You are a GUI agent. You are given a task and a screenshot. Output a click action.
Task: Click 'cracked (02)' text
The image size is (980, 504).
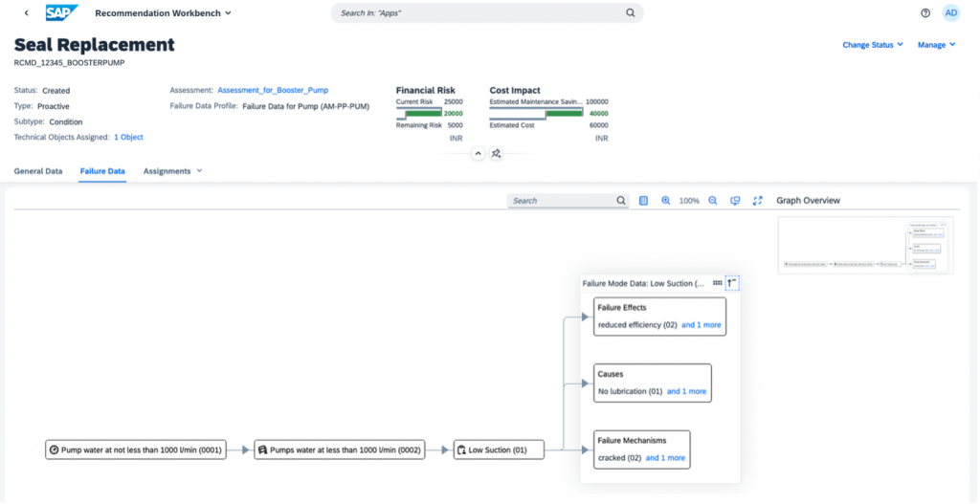coord(619,458)
